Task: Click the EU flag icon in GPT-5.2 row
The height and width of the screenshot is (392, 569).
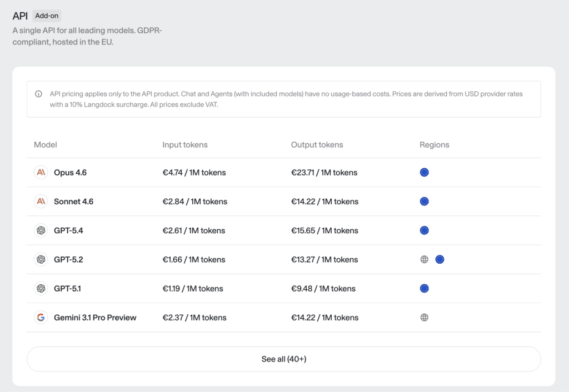Action: pyautogui.click(x=440, y=259)
